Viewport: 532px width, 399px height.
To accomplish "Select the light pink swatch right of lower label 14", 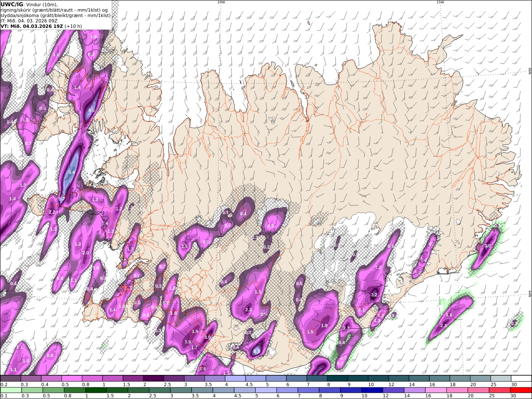I will tap(435, 390).
